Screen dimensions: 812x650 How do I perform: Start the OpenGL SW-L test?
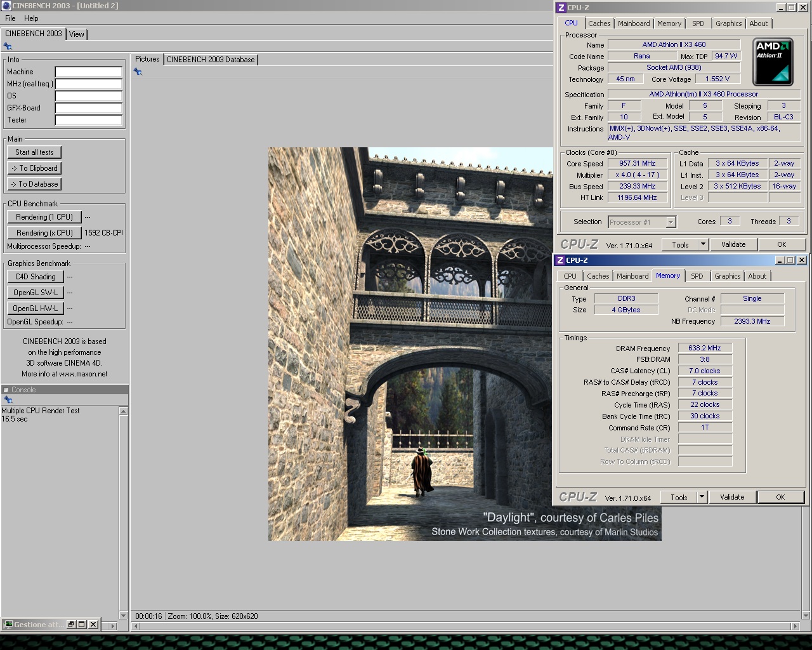(36, 293)
